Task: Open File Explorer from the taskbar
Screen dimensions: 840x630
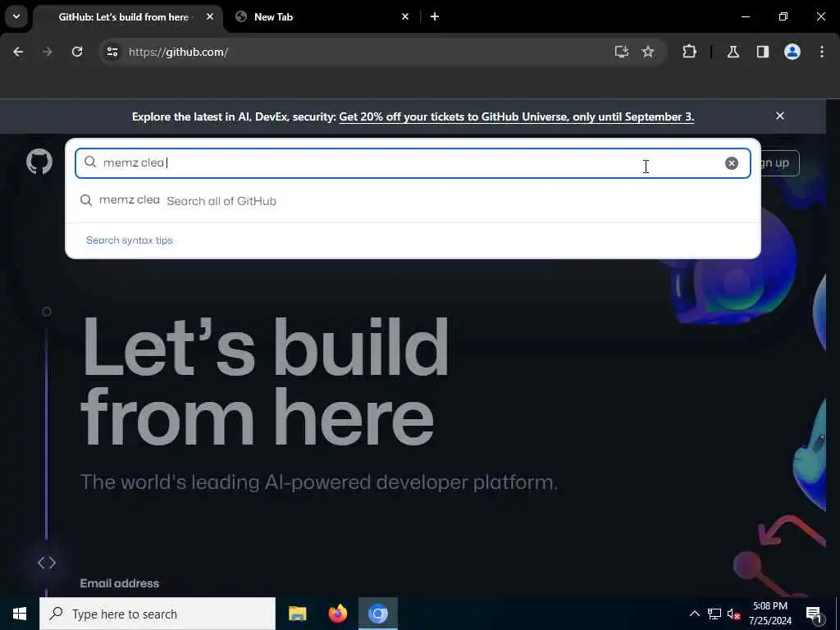Action: (297, 614)
